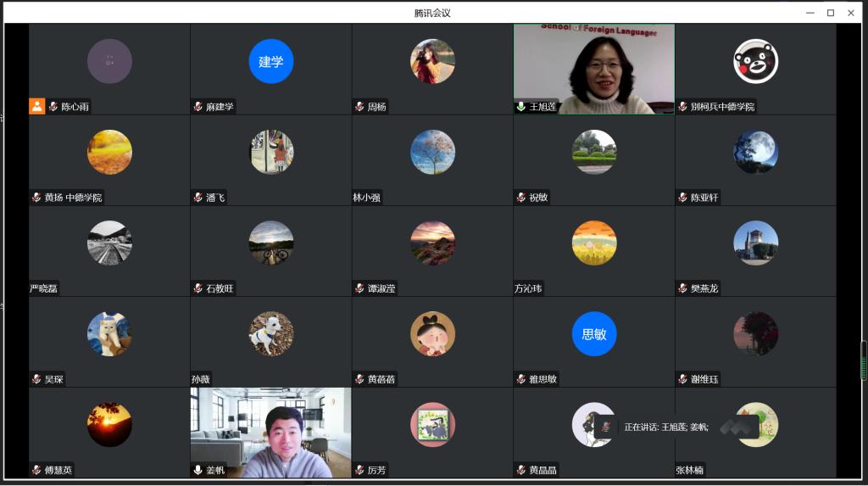Click the muted microphone icon next to 麻建学

pos(198,107)
